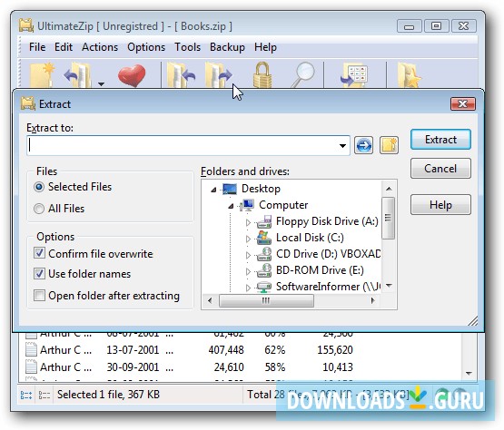The image size is (504, 430).
Task: Open the Backup menu
Action: pos(227,47)
